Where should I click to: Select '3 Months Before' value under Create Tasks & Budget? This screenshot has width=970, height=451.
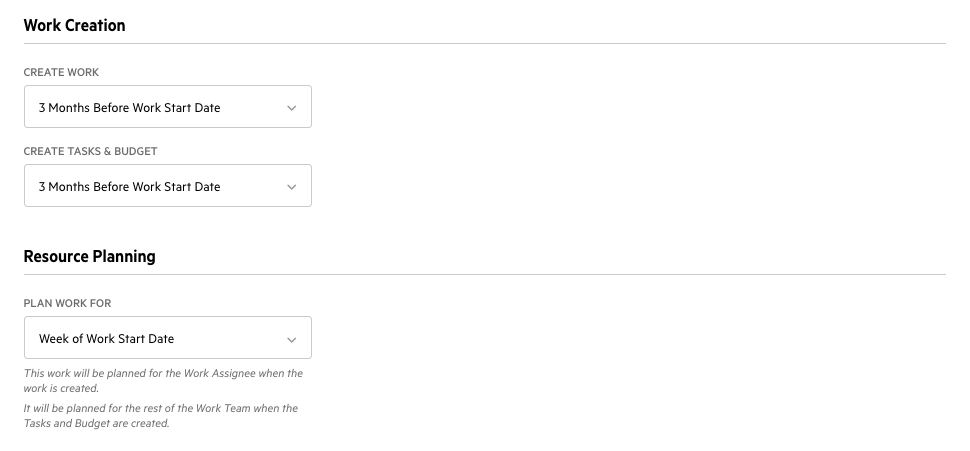129,186
